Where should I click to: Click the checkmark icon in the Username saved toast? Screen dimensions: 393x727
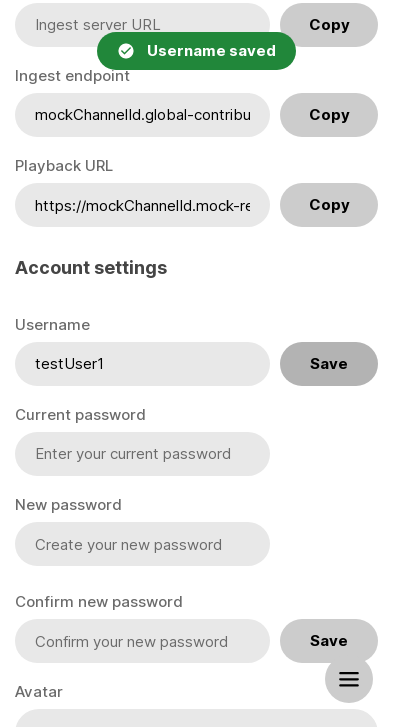(126, 51)
